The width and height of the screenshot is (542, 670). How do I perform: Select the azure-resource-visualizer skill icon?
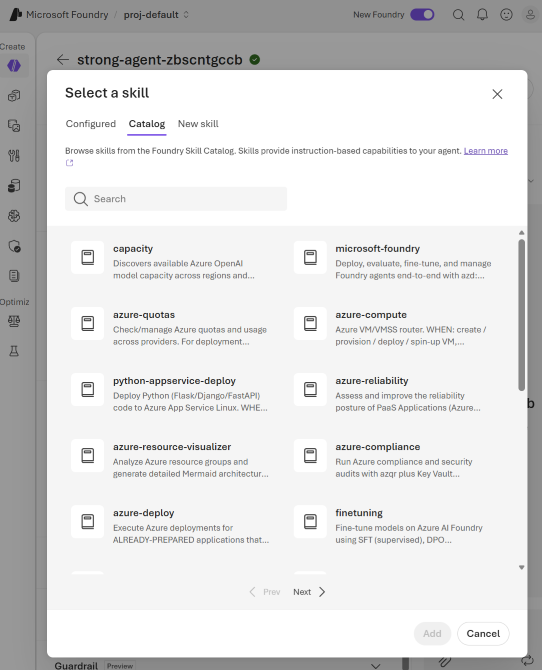(x=88, y=455)
